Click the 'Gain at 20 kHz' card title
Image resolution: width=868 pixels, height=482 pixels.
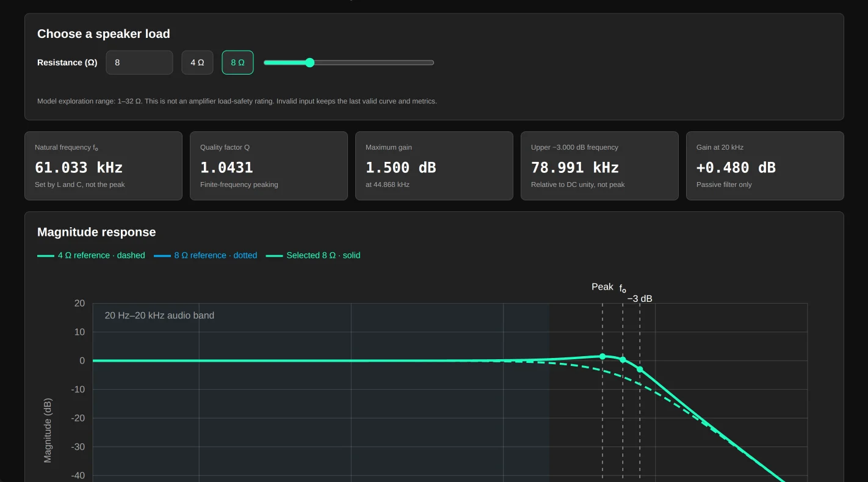pyautogui.click(x=721, y=147)
